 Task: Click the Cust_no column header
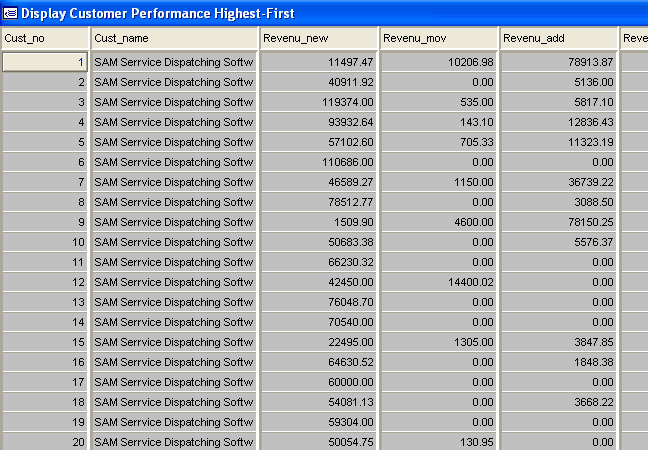(x=45, y=38)
